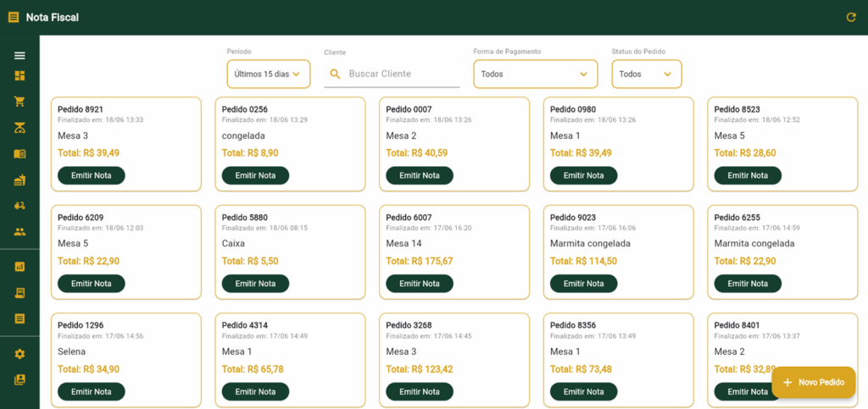
Task: Click Emitir Nota for Pedido 5880
Action: [255, 284]
